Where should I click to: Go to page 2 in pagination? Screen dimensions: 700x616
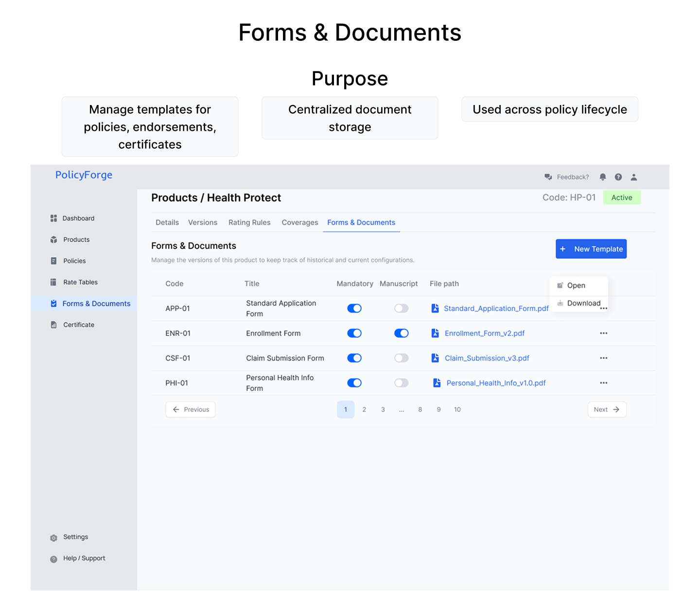point(364,409)
